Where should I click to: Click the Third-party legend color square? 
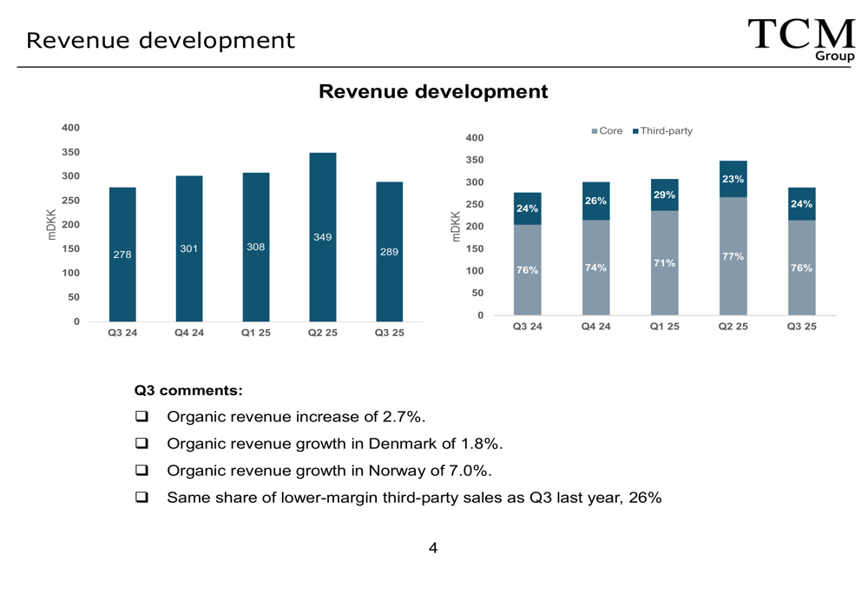click(x=635, y=132)
